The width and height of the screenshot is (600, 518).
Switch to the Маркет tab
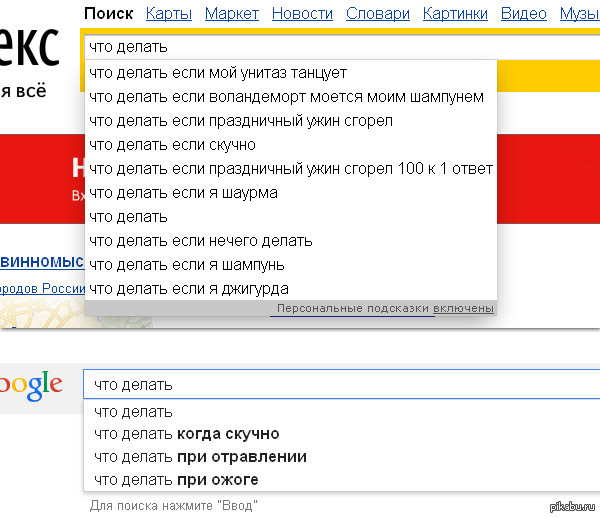231,14
